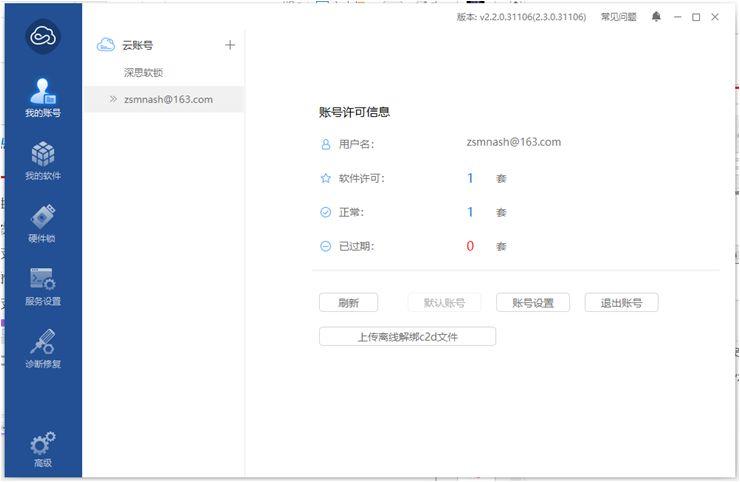The width and height of the screenshot is (740, 482).
Task: Open the 我的账号 section
Action: pyautogui.click(x=43, y=98)
